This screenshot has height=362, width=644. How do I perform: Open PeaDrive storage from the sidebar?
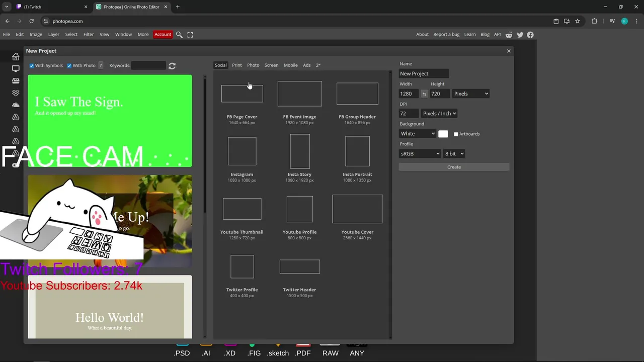point(16,81)
